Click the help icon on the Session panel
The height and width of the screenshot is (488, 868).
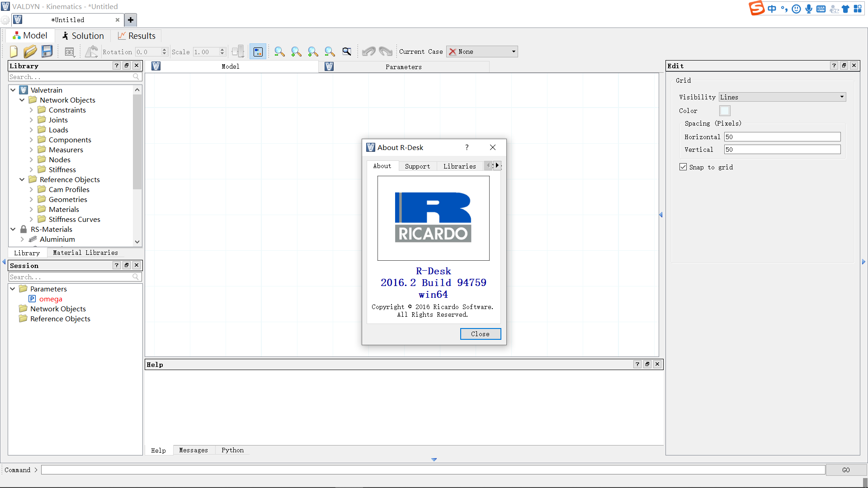(x=117, y=265)
